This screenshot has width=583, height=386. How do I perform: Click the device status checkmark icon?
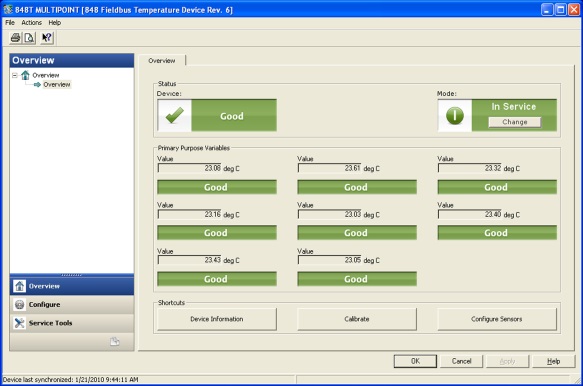[174, 115]
